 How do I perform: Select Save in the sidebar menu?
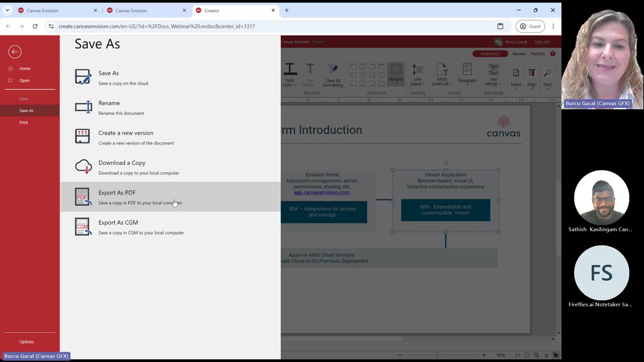tap(24, 99)
